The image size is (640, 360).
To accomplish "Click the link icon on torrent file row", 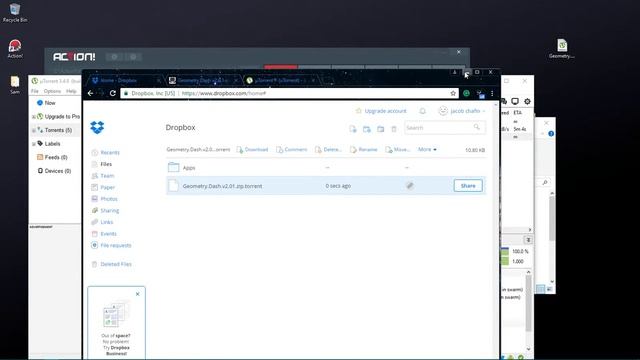I will [x=410, y=186].
